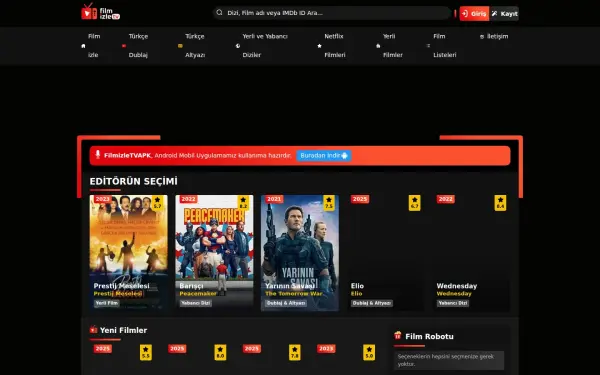Click The Tomorrow War subtitle text

pos(294,293)
